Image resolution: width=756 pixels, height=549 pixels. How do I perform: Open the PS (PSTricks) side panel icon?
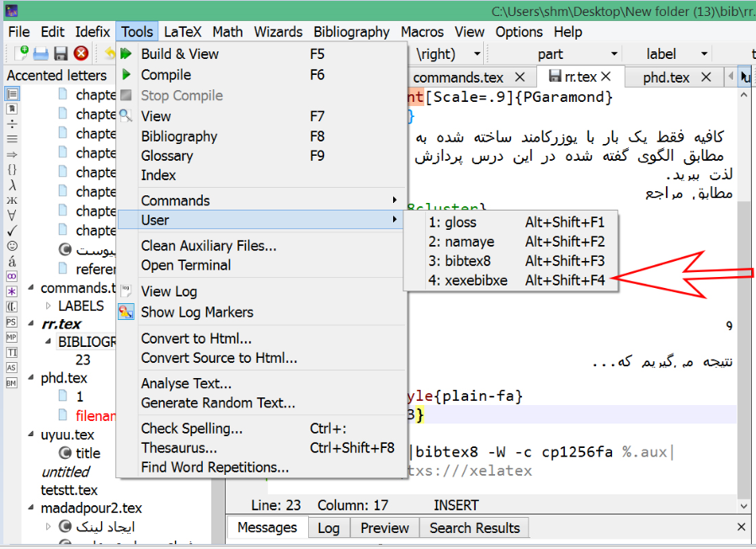12,322
